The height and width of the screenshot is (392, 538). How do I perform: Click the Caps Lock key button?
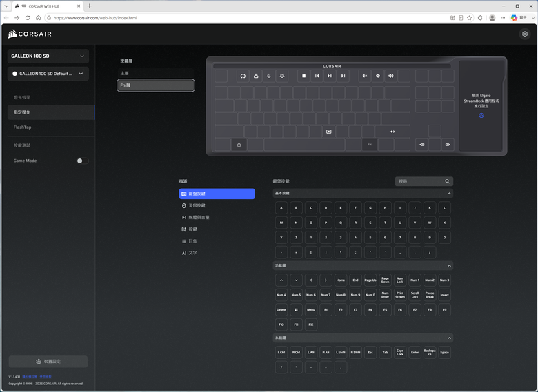[x=400, y=353]
